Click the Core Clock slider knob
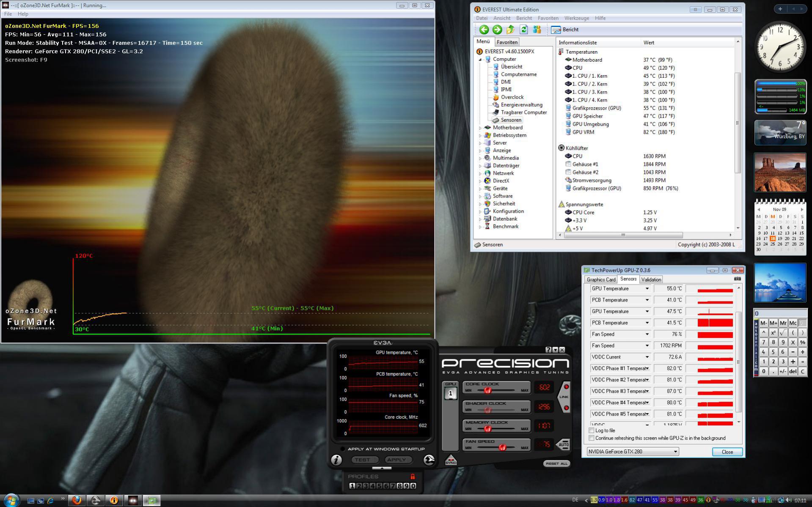 point(487,391)
